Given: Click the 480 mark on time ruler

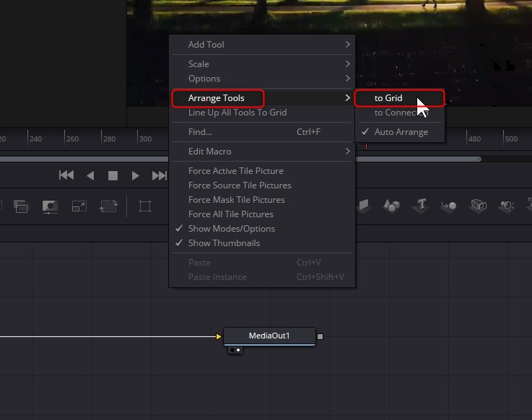Looking at the screenshot, I should click(474, 139).
